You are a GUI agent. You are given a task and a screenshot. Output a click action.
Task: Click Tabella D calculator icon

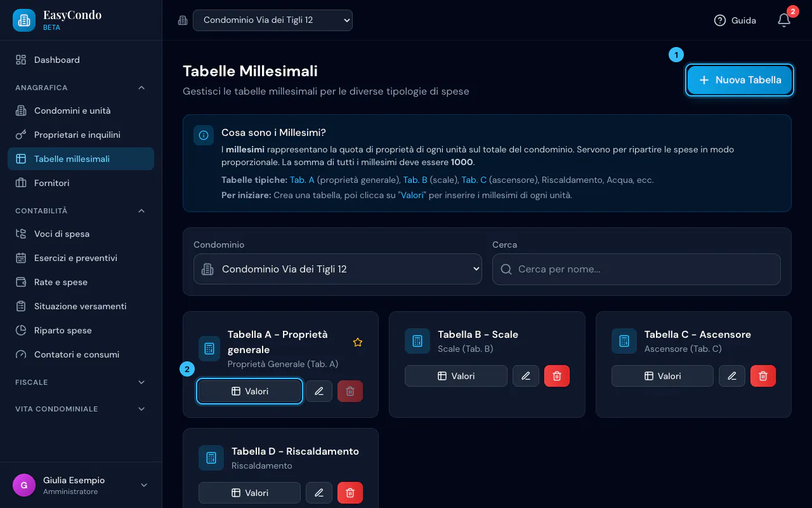tap(211, 458)
